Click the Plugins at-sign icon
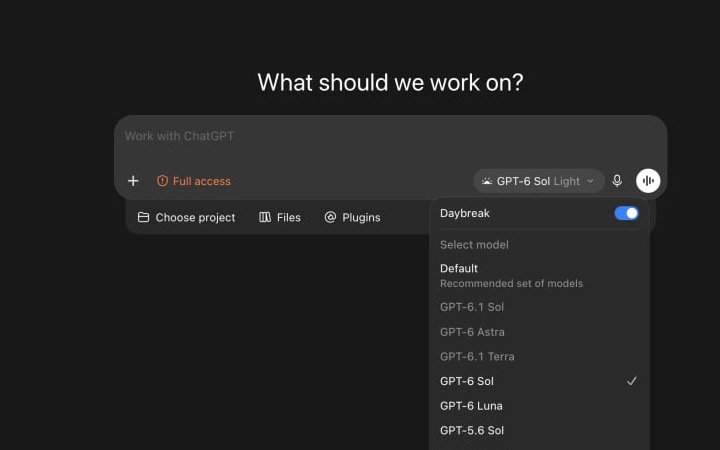The width and height of the screenshot is (720, 450). click(x=330, y=217)
